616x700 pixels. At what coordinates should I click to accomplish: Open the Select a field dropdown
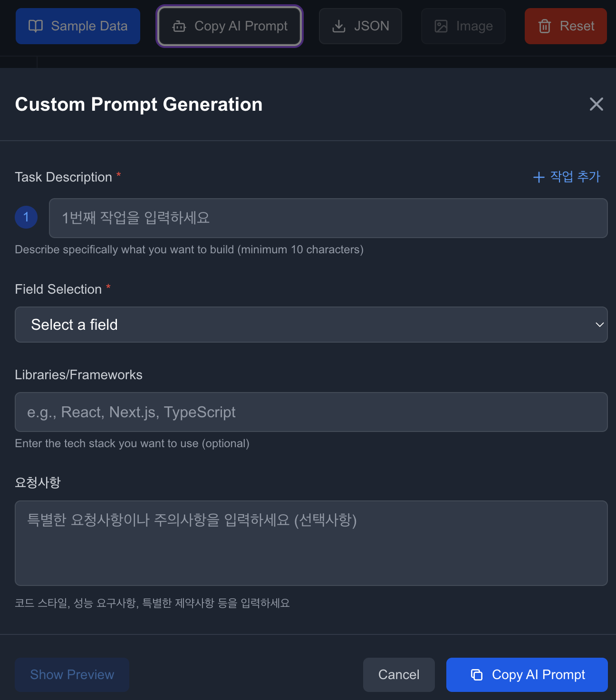click(311, 325)
